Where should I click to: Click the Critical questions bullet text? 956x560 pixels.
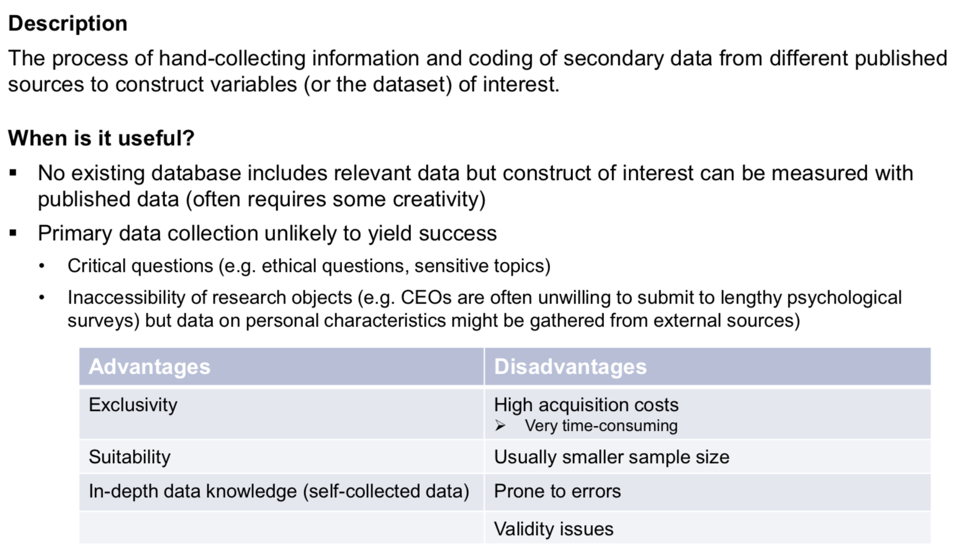pyautogui.click(x=309, y=266)
